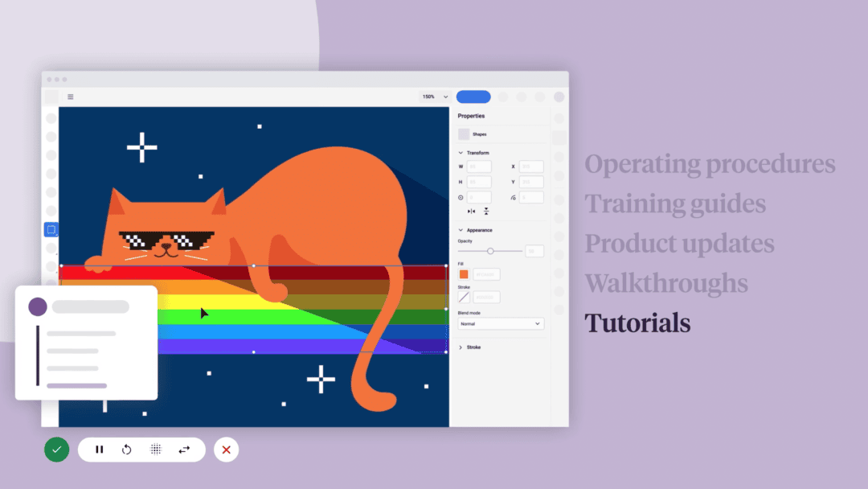Cancel recording with the red X button
The height and width of the screenshot is (489, 868).
click(x=227, y=450)
